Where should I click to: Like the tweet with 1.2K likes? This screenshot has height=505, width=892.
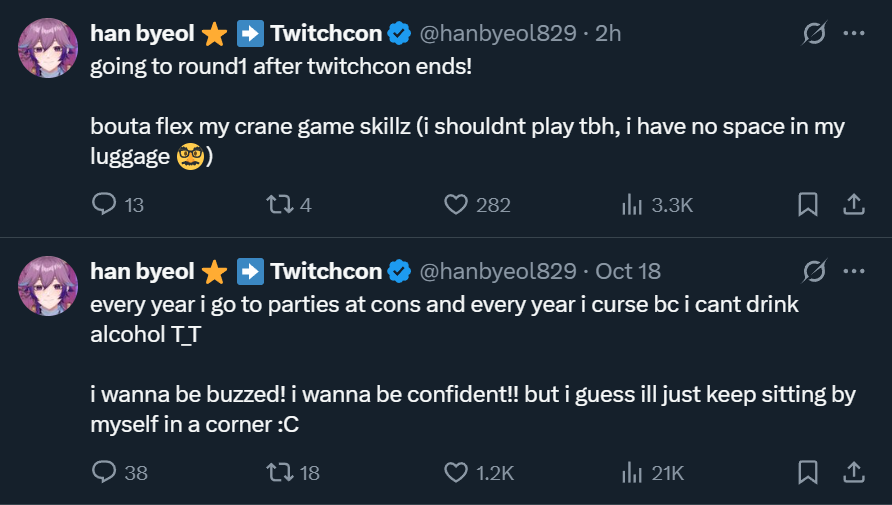(x=456, y=472)
